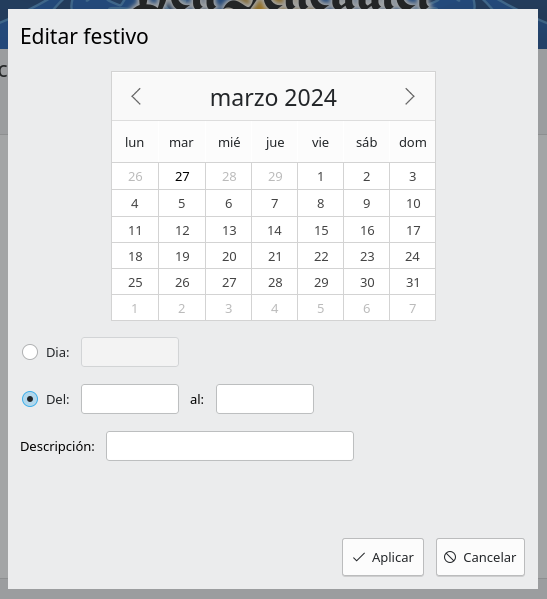Select the Dia radio button

tap(30, 352)
